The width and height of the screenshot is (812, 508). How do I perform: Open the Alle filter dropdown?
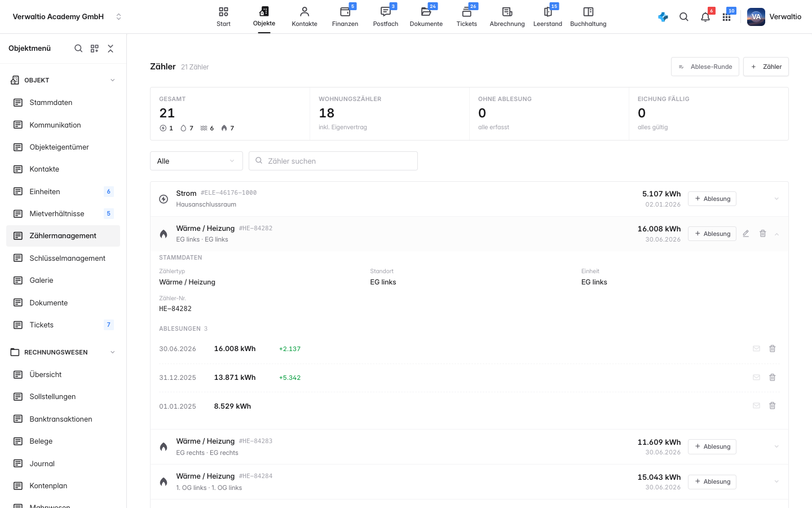(x=196, y=161)
